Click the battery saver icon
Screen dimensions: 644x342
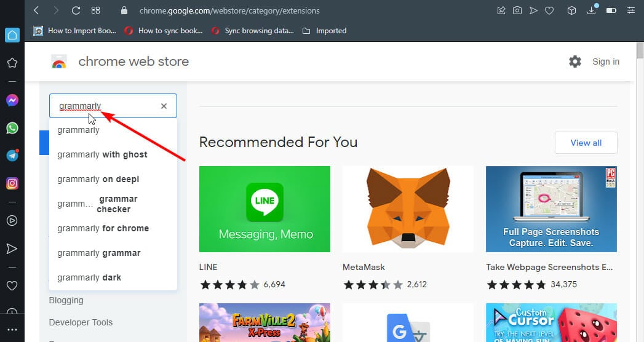coord(611,10)
